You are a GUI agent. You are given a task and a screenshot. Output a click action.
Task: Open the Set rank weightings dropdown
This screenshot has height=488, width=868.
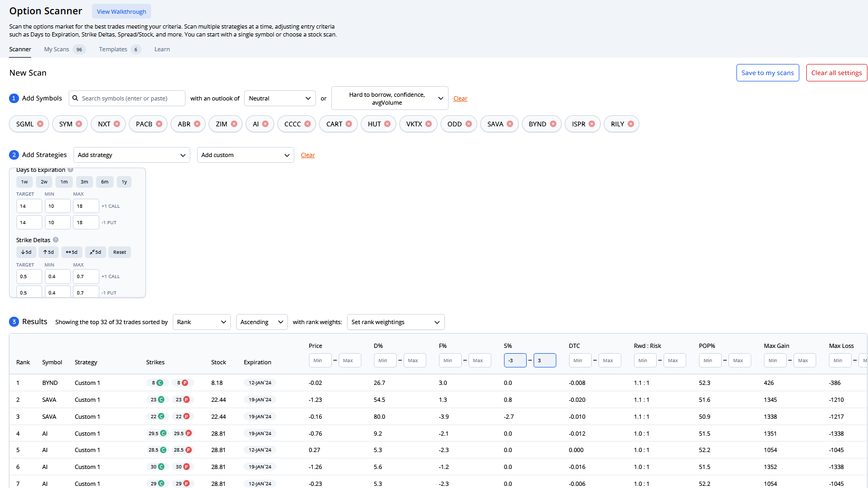[396, 322]
